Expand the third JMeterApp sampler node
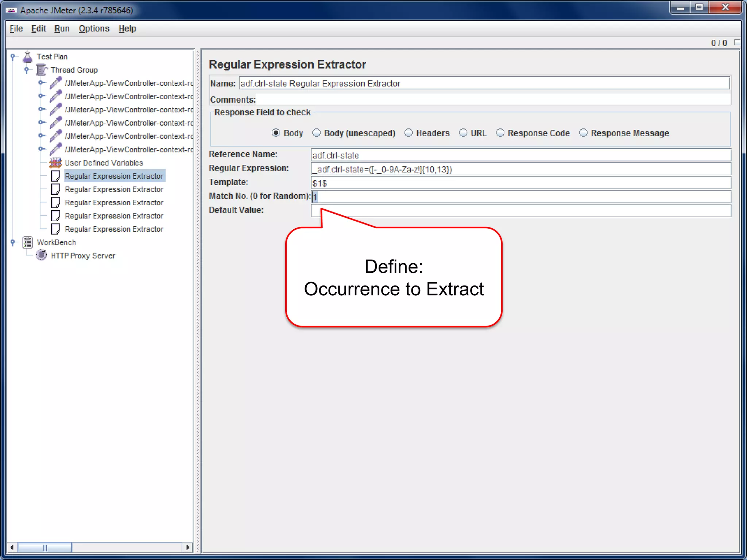This screenshot has height=560, width=747. pos(42,109)
